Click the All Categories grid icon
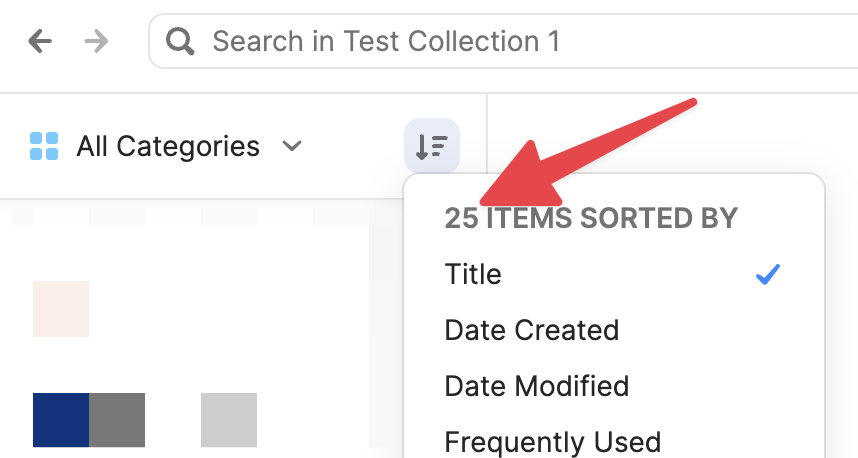This screenshot has height=458, width=858. [44, 146]
